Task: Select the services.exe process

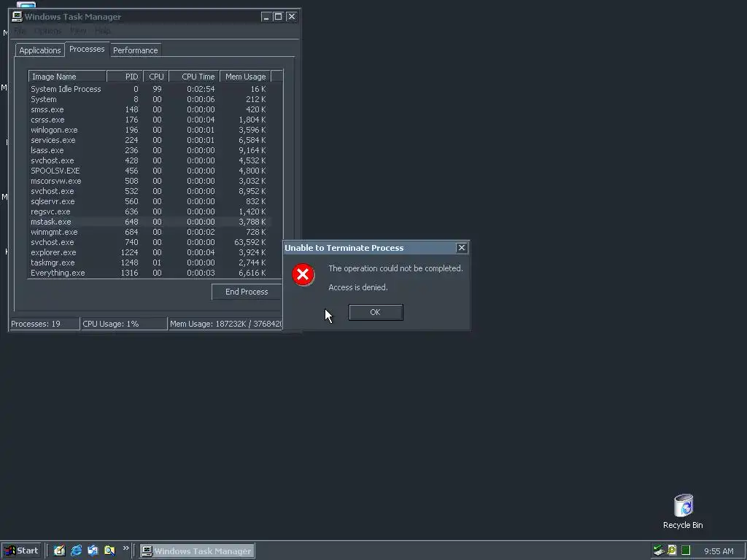Action: 150,140
